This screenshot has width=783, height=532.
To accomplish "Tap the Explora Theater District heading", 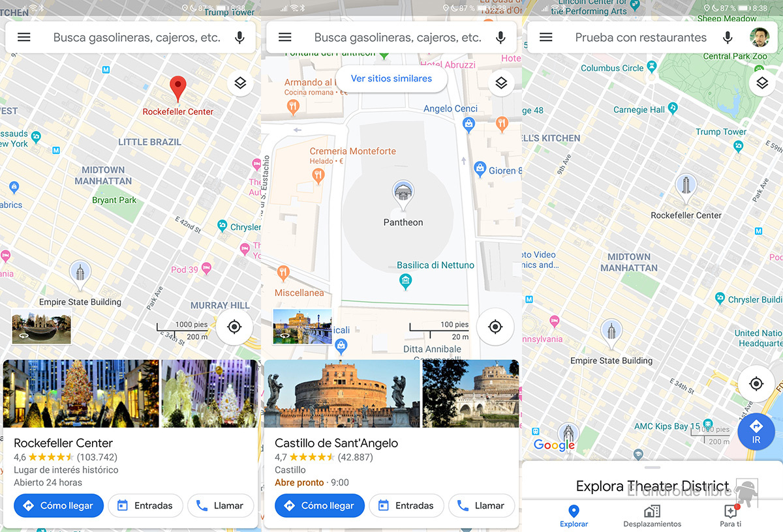I will click(652, 486).
